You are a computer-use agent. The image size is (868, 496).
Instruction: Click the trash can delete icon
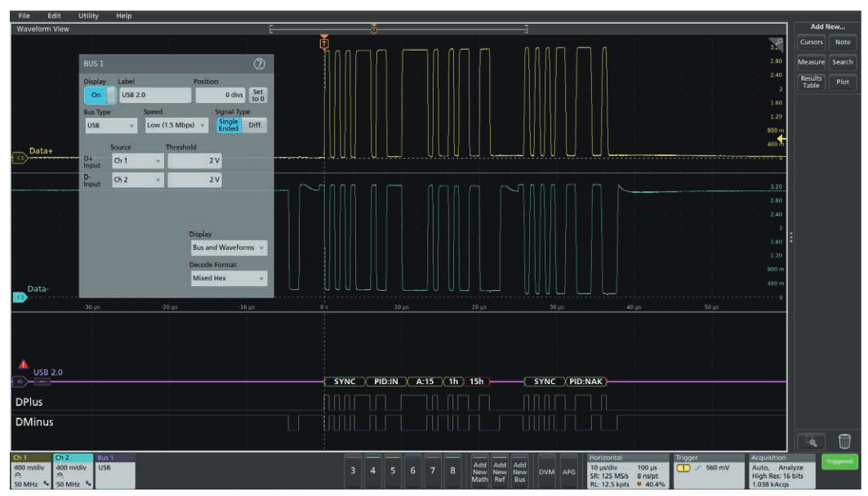coord(844,441)
